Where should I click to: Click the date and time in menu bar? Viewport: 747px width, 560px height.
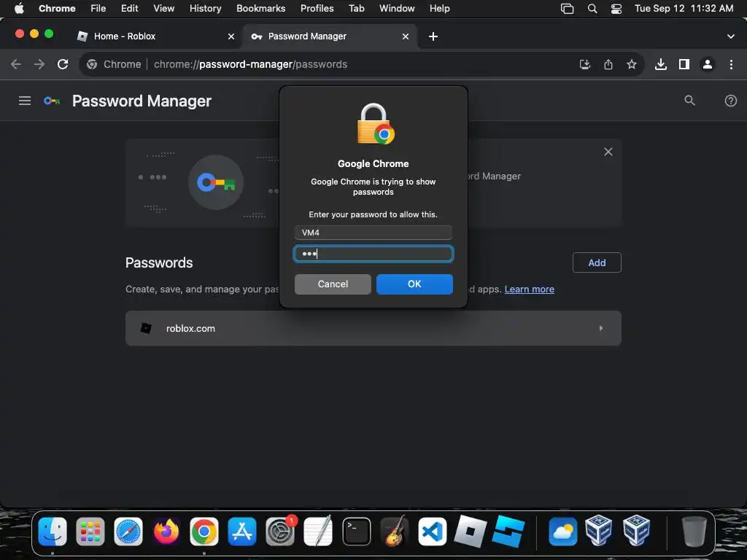click(684, 8)
